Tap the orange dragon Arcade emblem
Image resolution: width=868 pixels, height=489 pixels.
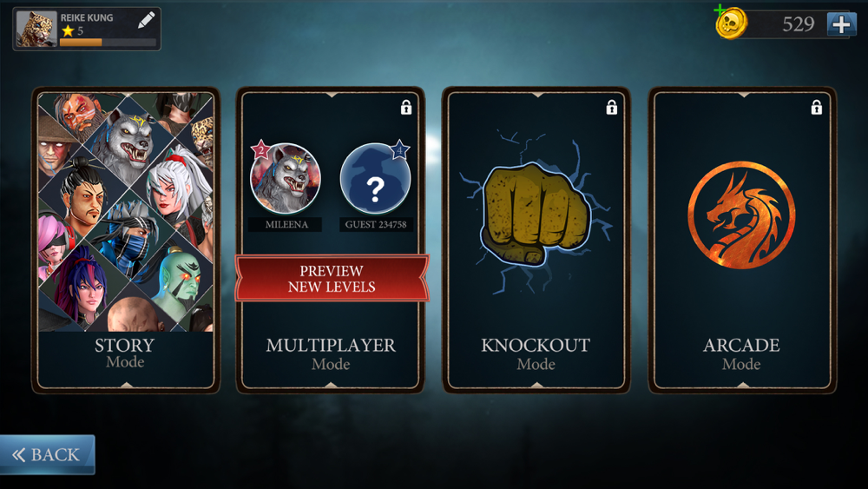pyautogui.click(x=741, y=215)
